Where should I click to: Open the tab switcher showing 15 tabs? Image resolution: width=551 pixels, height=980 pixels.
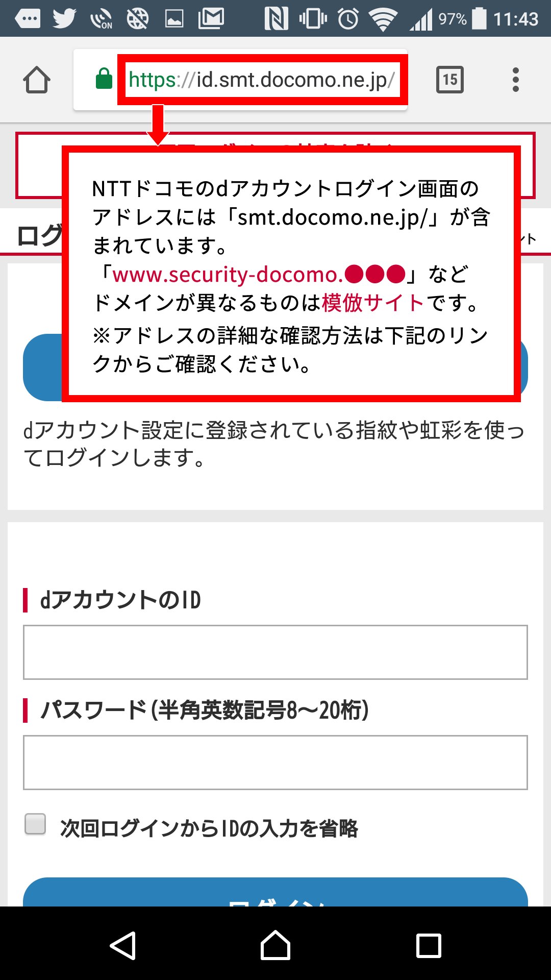tap(450, 80)
